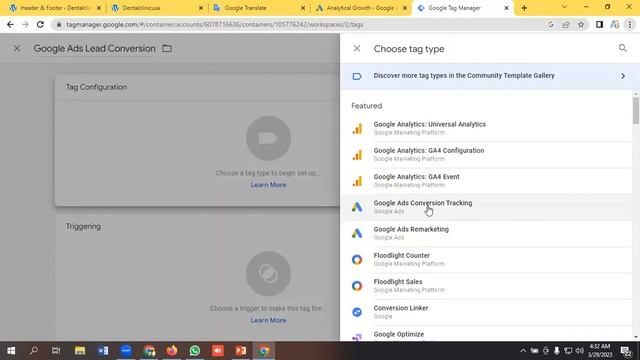Open tab search dropdown chevron

click(564, 7)
